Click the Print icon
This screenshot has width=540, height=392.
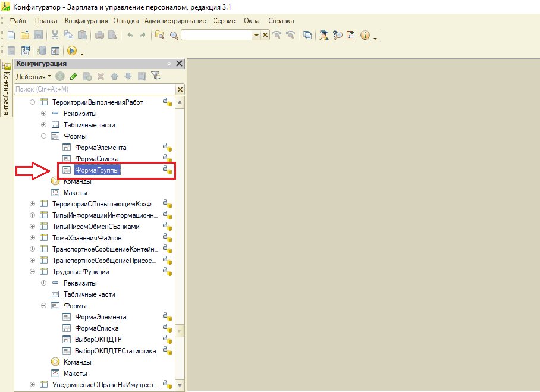pos(99,35)
